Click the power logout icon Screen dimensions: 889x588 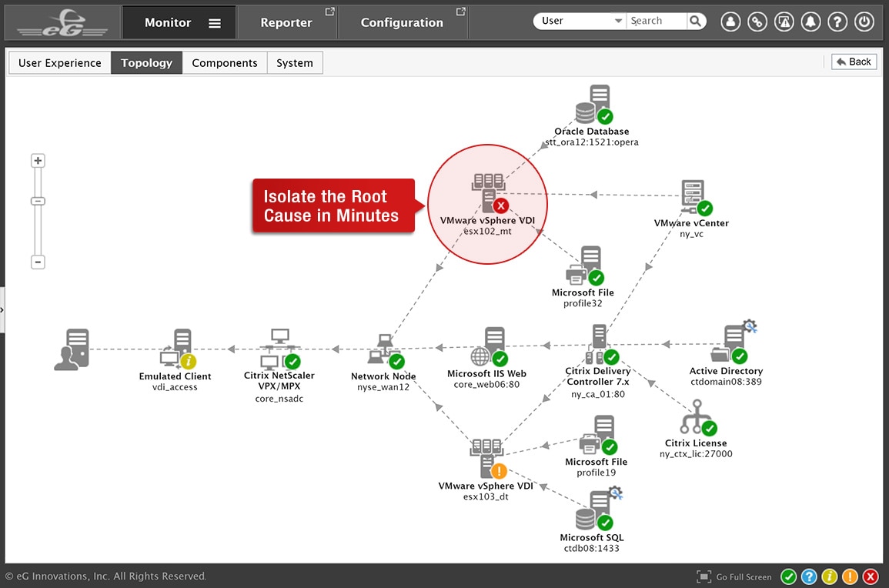tap(864, 22)
